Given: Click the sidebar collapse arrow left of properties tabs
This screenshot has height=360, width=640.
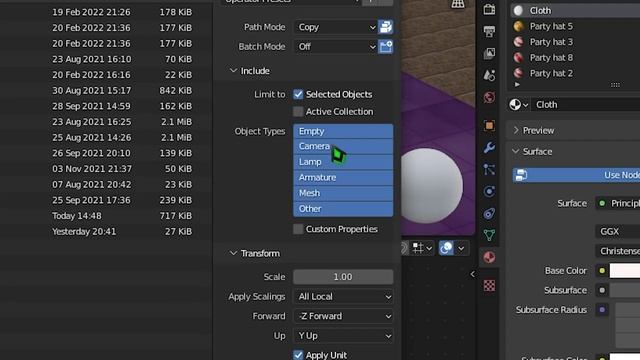Looking at the screenshot, I should coord(472,274).
